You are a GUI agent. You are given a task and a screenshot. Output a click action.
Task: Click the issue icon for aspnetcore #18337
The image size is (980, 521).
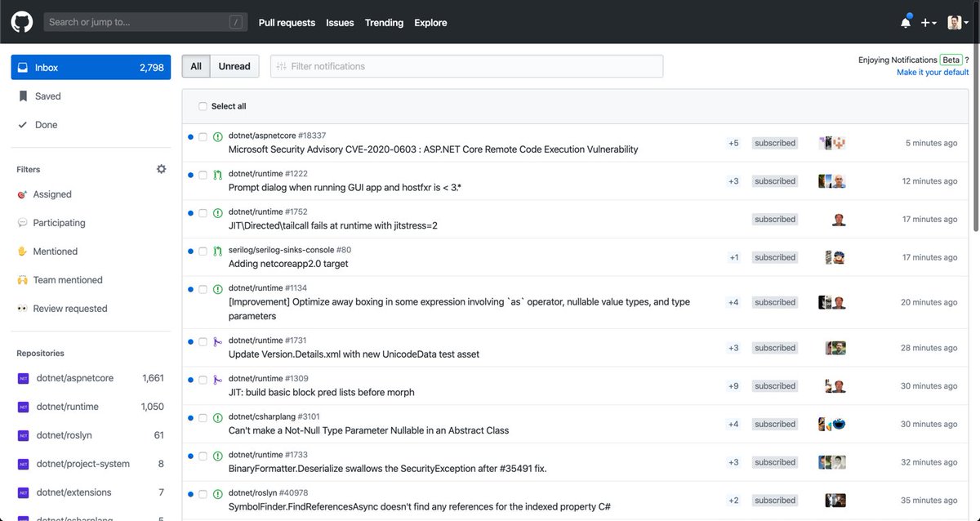pos(218,136)
